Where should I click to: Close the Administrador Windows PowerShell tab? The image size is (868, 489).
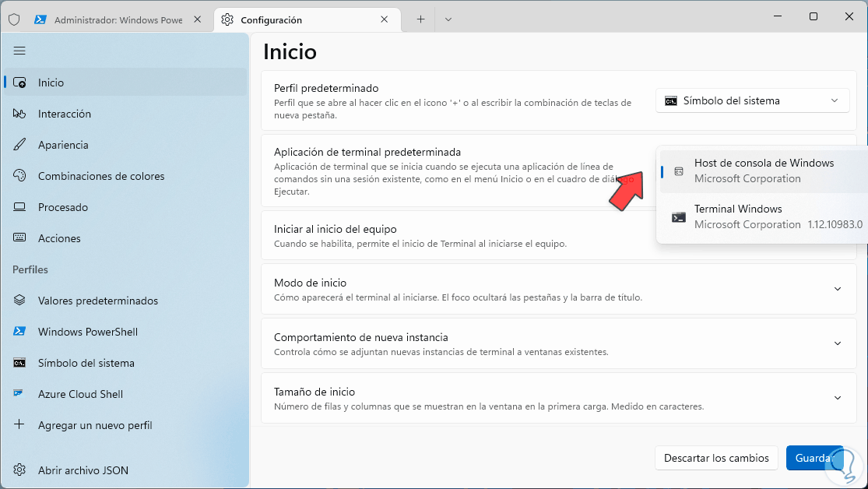pos(197,19)
